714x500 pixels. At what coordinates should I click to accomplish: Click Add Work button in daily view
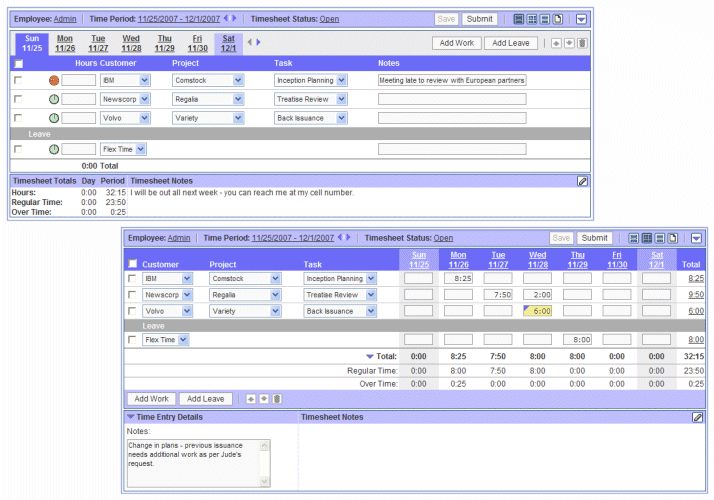(x=456, y=43)
